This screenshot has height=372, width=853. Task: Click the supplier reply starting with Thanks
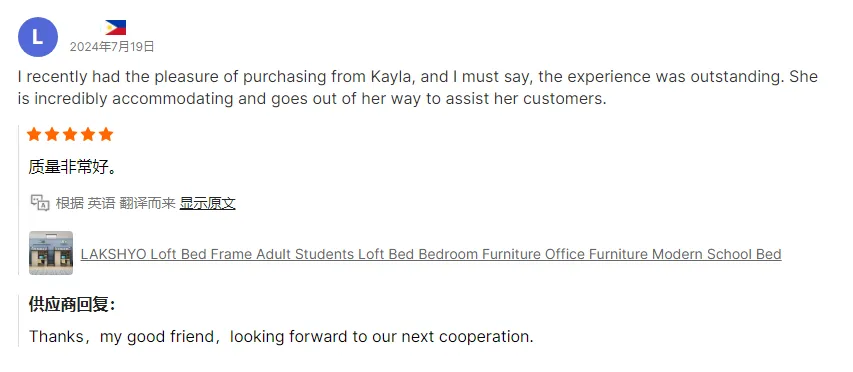tap(281, 337)
